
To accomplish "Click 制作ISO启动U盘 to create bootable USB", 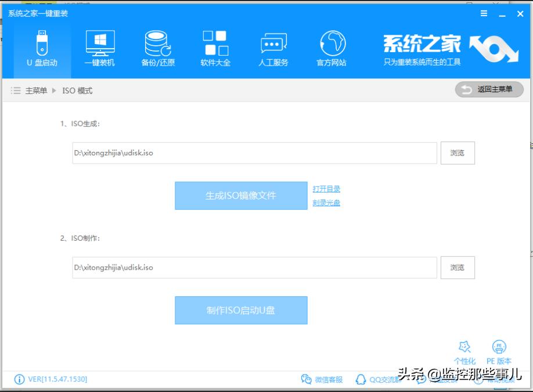I will (241, 310).
